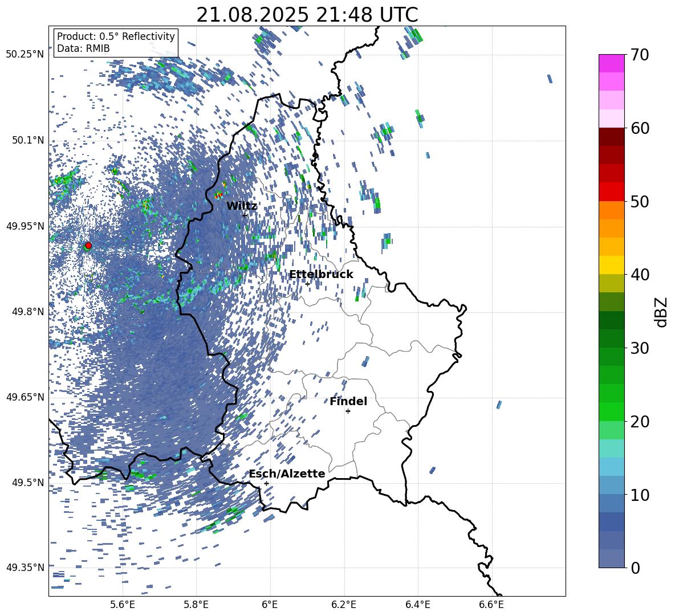Click the 49.95°N latitude label
The height and width of the screenshot is (616, 675).
[25, 226]
